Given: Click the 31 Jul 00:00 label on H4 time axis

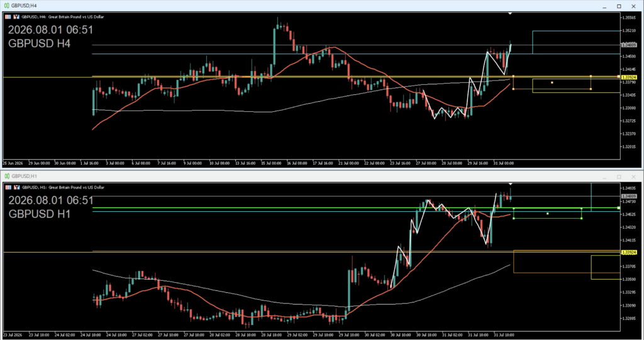Looking at the screenshot, I should pos(504,163).
